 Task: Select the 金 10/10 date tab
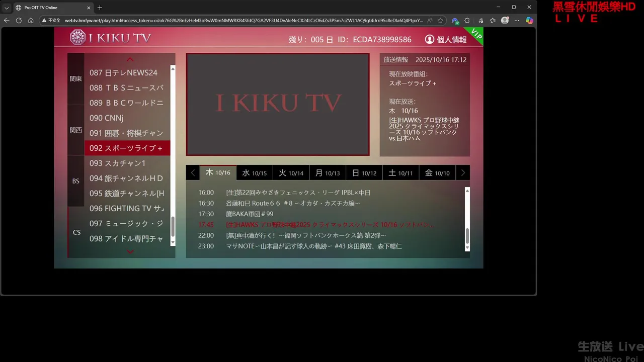437,172
